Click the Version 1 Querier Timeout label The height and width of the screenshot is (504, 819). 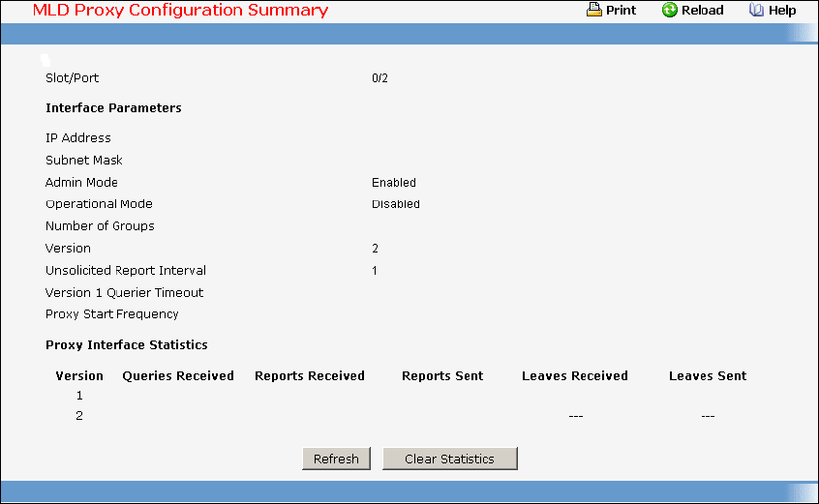coord(124,293)
